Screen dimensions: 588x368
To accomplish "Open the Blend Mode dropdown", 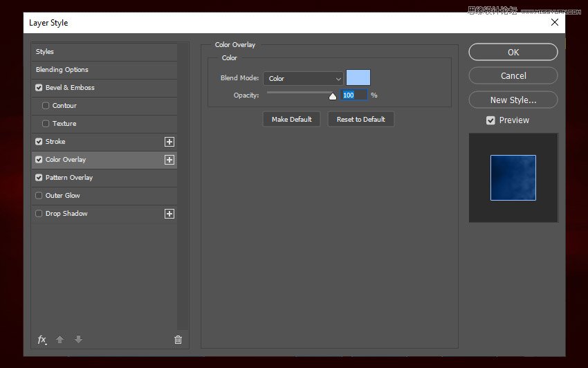I will click(303, 79).
